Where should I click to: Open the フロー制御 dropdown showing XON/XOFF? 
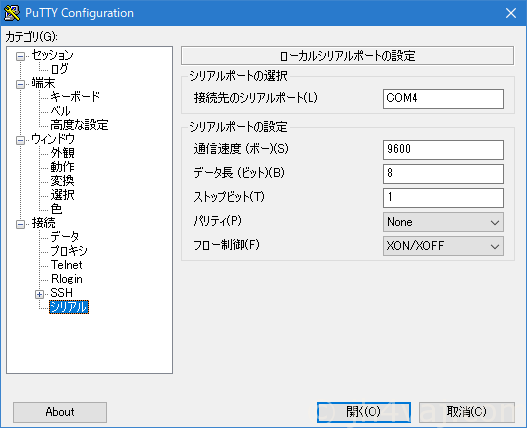click(x=443, y=246)
